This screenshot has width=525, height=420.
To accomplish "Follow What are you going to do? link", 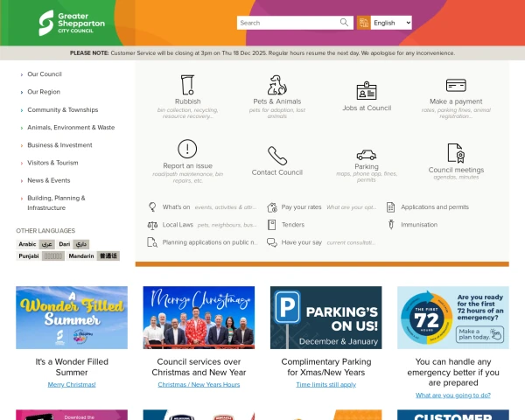I will [453, 395].
